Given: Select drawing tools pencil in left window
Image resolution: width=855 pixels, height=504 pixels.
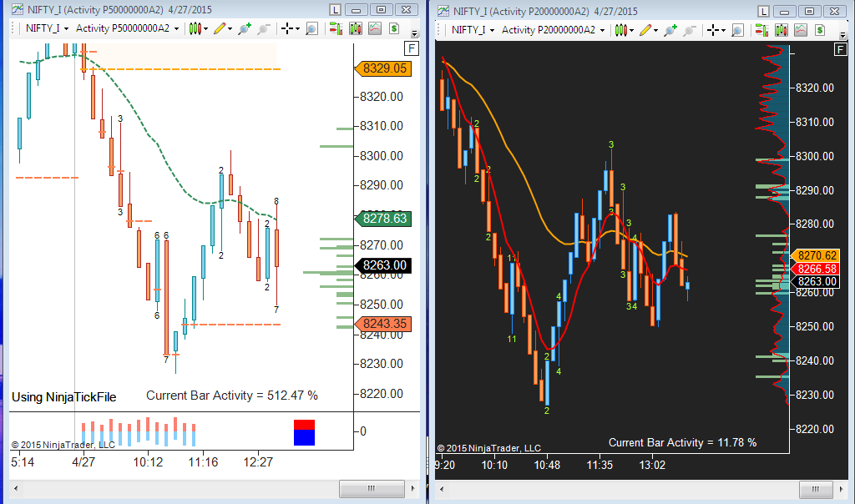Looking at the screenshot, I should [x=220, y=28].
